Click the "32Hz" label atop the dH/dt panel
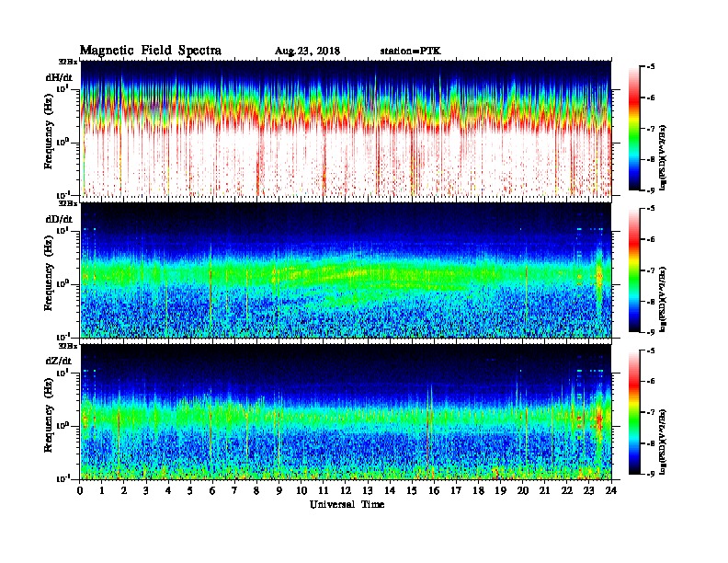The height and width of the screenshot is (563, 728). (68, 62)
